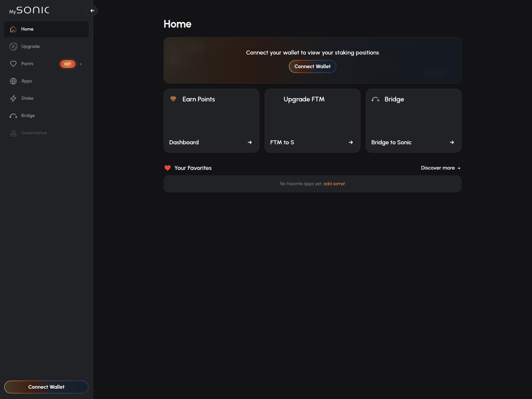This screenshot has height=399, width=532.
Task: Open the Bridge menu item in sidebar
Action: click(x=46, y=116)
